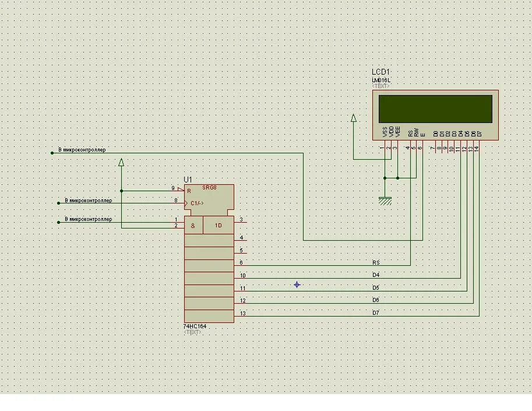Click the <TEXT> placeholder under LM016L
The image size is (532, 411).
coord(380,86)
